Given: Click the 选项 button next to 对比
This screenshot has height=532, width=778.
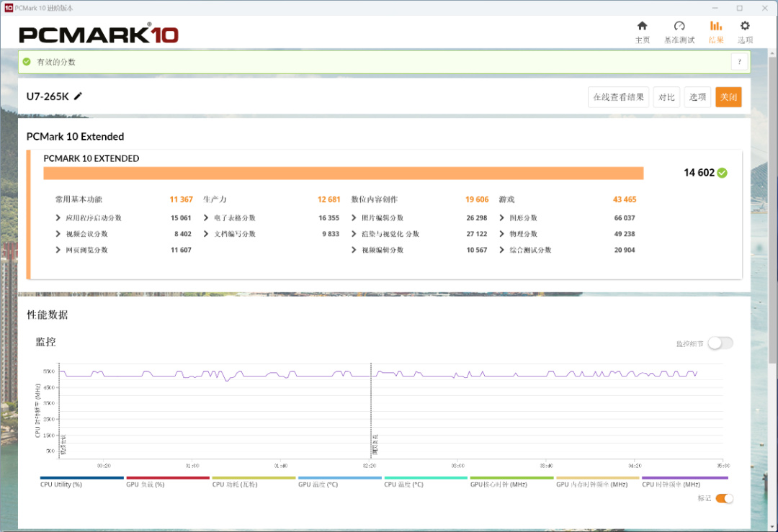Looking at the screenshot, I should click(697, 97).
